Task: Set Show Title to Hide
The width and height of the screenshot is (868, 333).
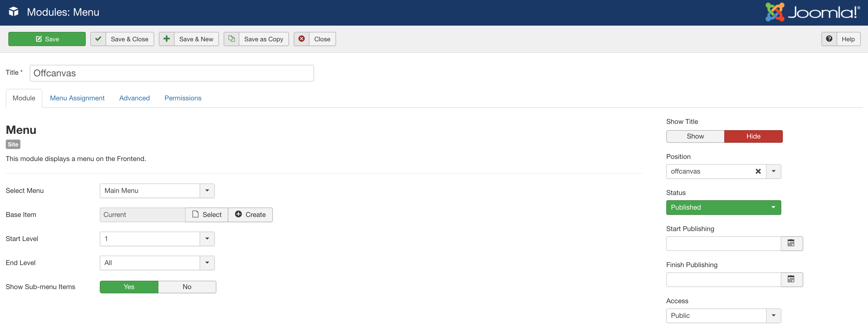Action: [x=753, y=136]
